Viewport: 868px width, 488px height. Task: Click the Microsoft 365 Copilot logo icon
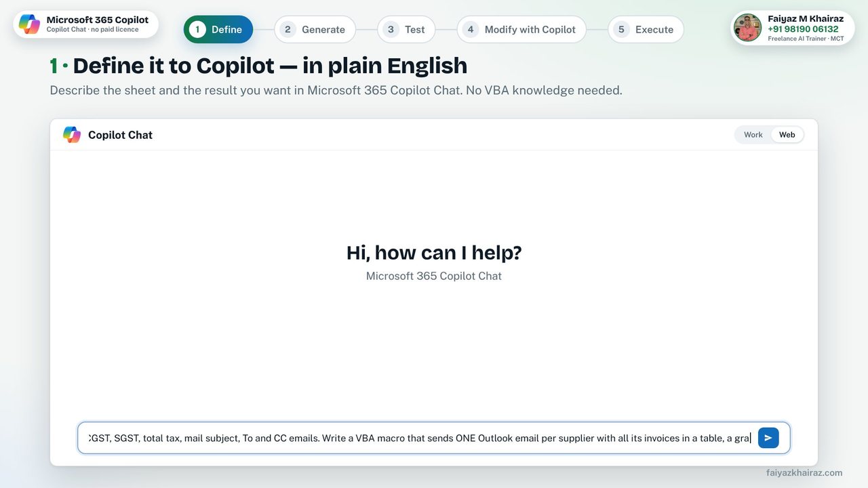pos(29,24)
